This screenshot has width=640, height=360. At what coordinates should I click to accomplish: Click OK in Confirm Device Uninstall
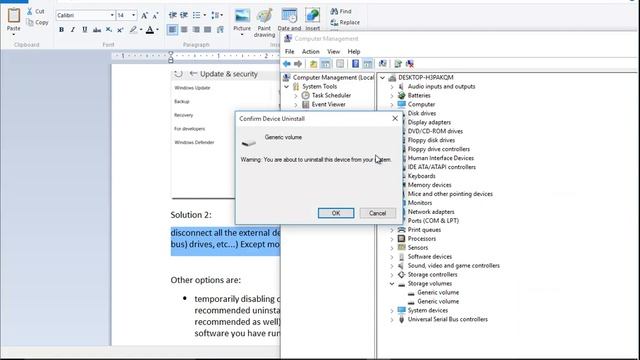click(336, 213)
